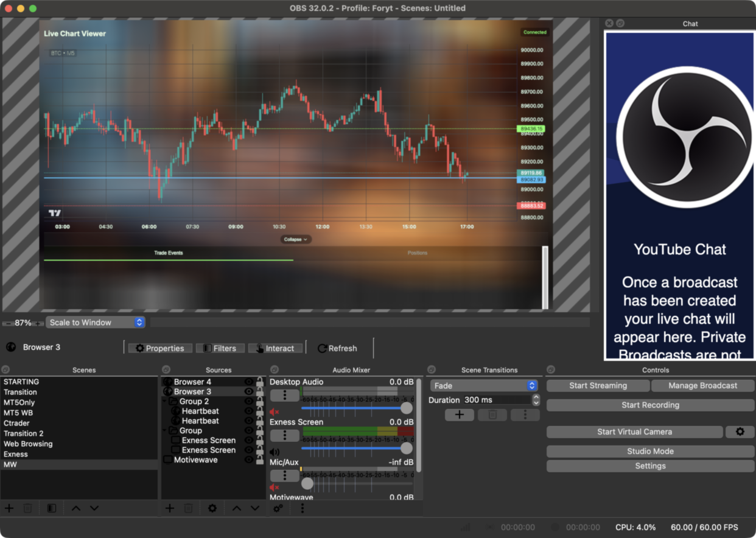Hide the Motivewave source with eye icon
Screen dimensions: 756x538
point(248,459)
